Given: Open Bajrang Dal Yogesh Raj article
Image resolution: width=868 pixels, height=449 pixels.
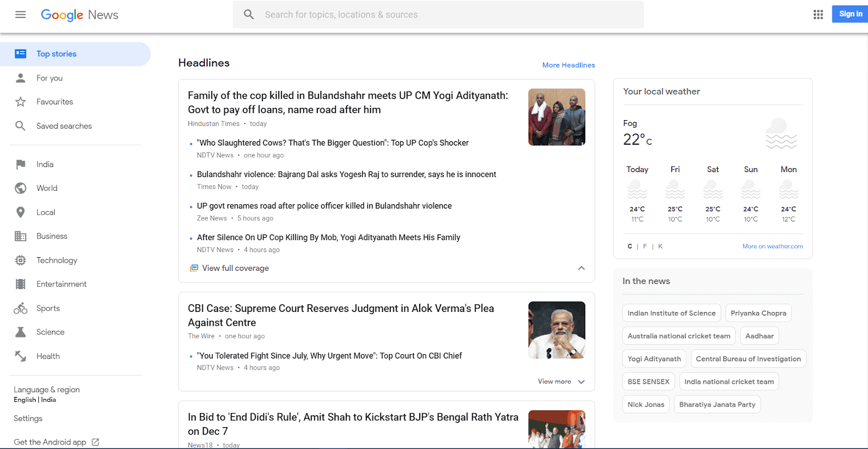Looking at the screenshot, I should pos(346,174).
